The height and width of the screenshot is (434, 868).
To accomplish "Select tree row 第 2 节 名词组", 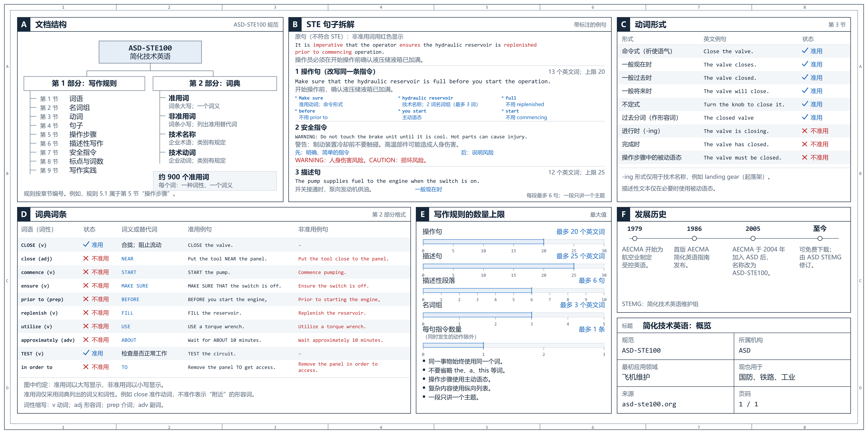I will [65, 108].
